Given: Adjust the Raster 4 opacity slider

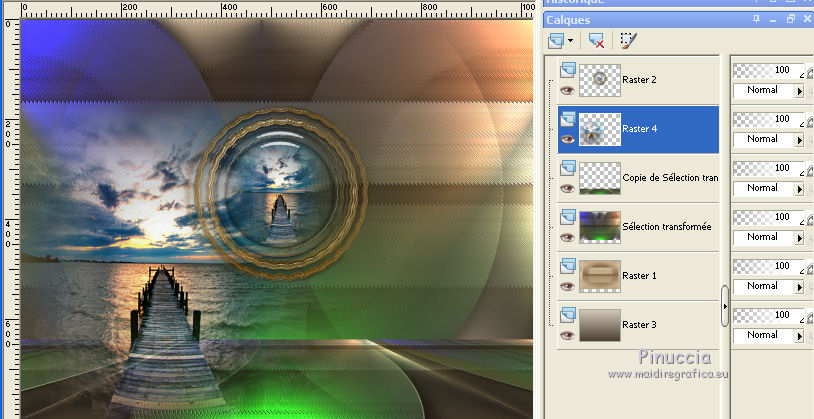Looking at the screenshot, I should [768, 119].
